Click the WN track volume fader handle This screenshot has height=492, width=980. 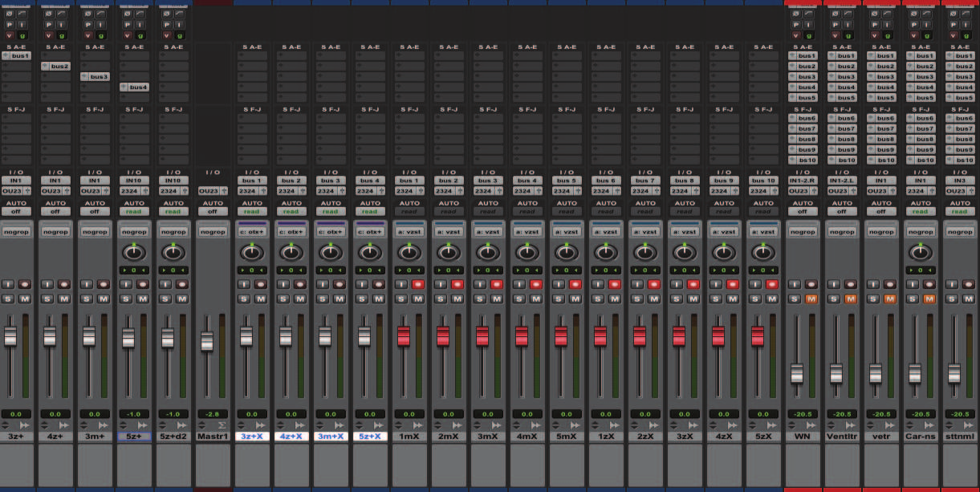[797, 373]
